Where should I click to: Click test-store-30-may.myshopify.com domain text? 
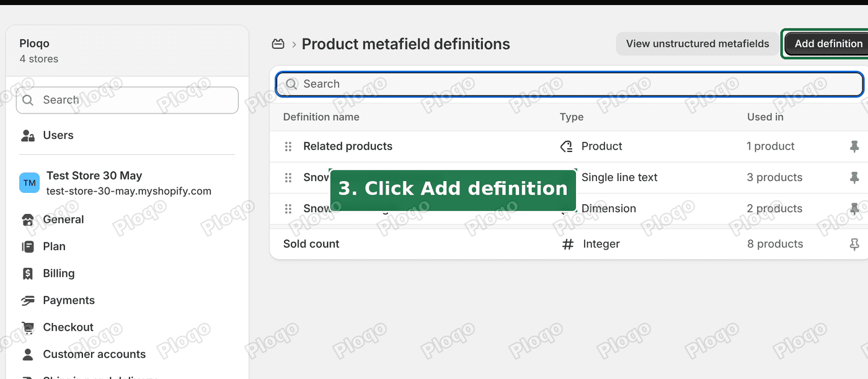coord(129,191)
